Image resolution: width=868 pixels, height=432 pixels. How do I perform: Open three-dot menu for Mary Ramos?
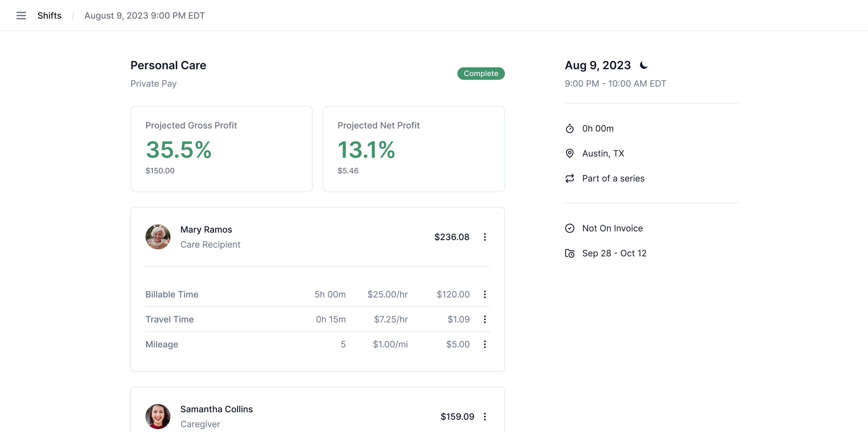[x=484, y=237]
